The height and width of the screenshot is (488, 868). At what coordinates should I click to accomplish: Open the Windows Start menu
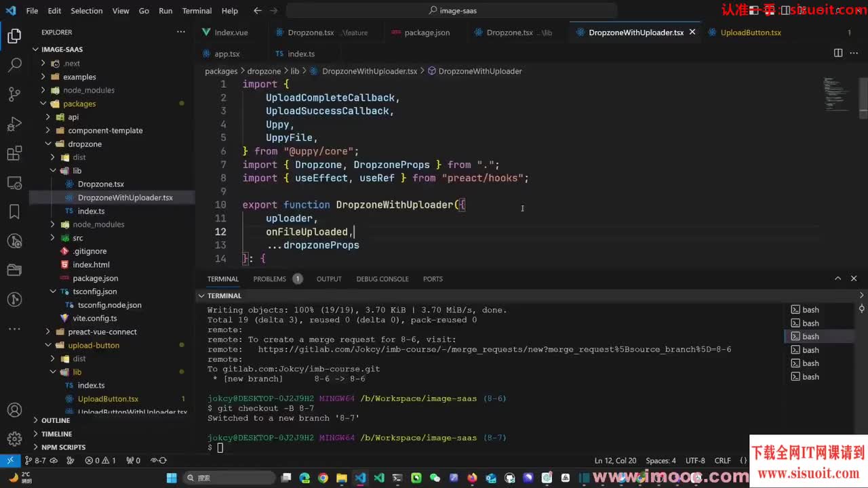(172, 478)
